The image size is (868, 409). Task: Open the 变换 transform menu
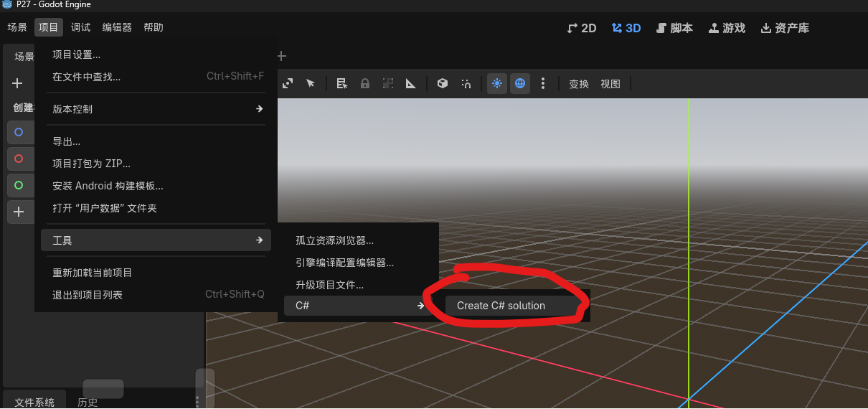(x=579, y=84)
